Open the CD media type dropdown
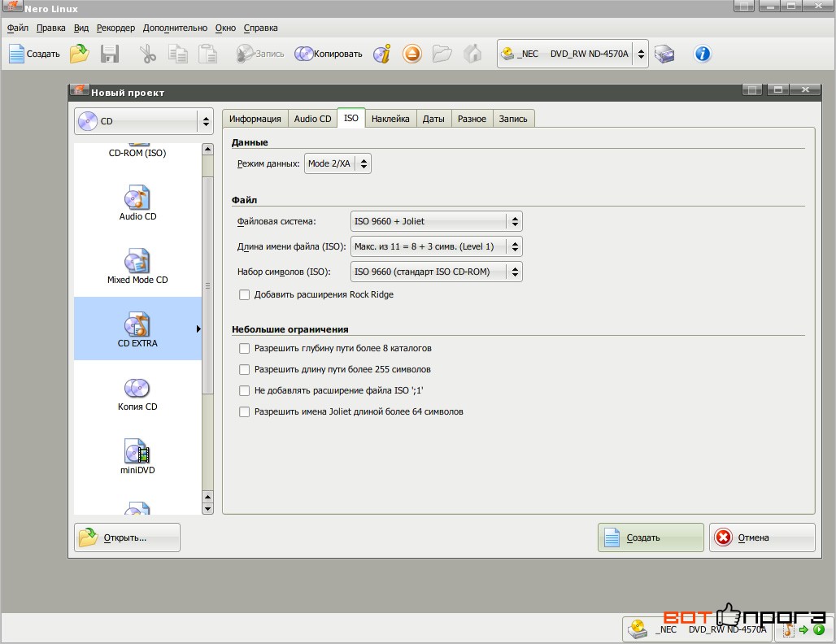Viewport: 836px width, 644px height. (x=144, y=121)
